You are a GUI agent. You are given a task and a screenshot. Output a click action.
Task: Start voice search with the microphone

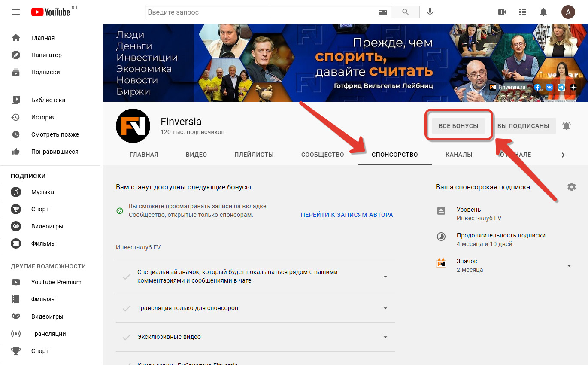click(430, 12)
